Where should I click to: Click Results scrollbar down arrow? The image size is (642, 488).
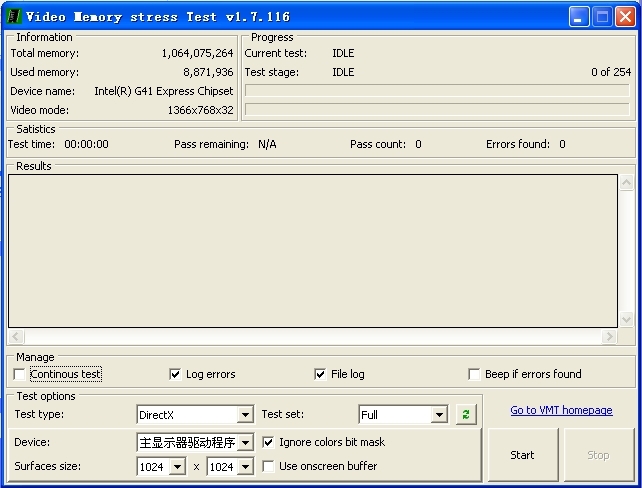(626, 319)
